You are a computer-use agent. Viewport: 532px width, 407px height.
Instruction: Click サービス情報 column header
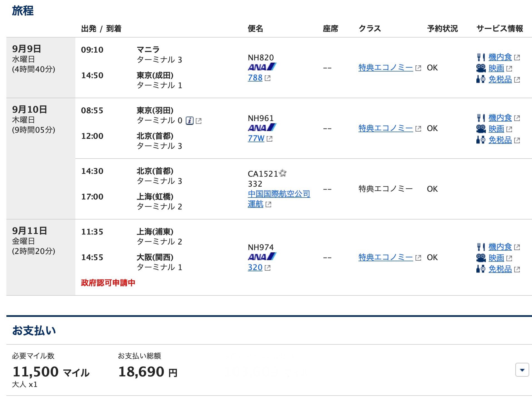[500, 28]
